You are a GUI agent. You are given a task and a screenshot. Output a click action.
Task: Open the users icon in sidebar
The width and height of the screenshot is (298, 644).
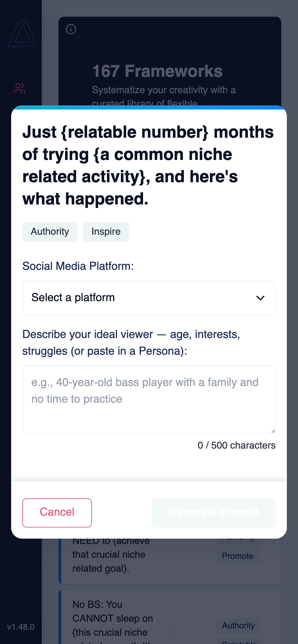click(19, 89)
